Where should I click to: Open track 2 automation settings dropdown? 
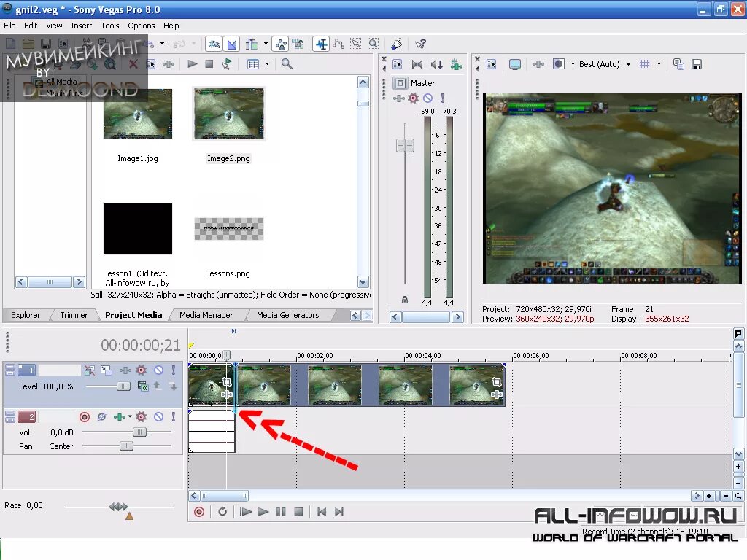[141, 417]
